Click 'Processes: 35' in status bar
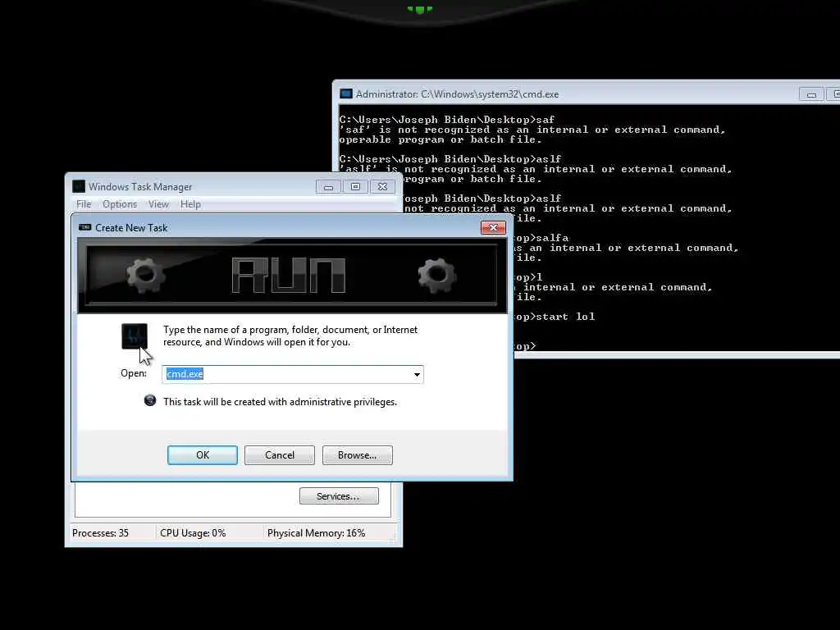Screen dimensions: 840x630 (100, 533)
